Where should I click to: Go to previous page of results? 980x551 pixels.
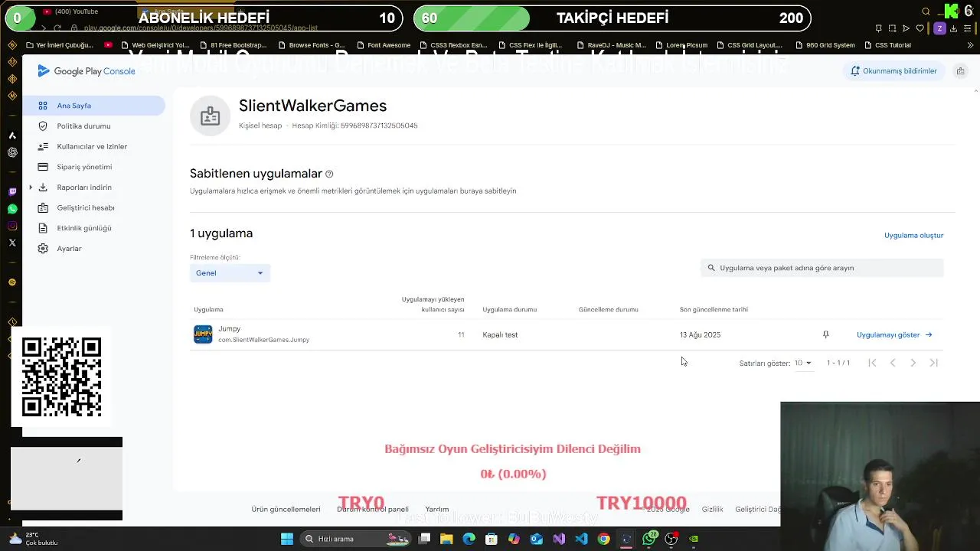[893, 363]
